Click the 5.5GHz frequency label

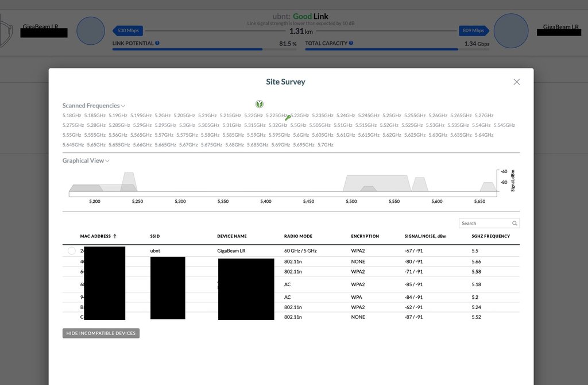(298, 125)
